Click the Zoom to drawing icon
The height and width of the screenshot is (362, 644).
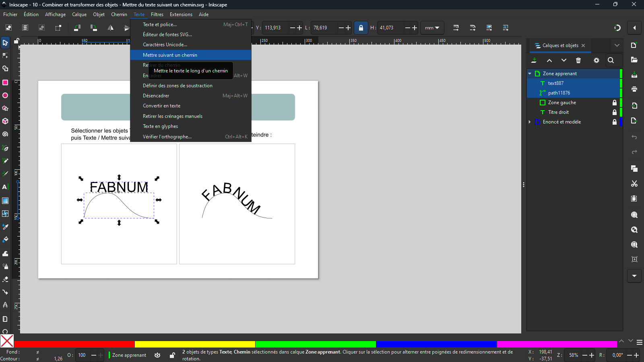click(x=634, y=230)
